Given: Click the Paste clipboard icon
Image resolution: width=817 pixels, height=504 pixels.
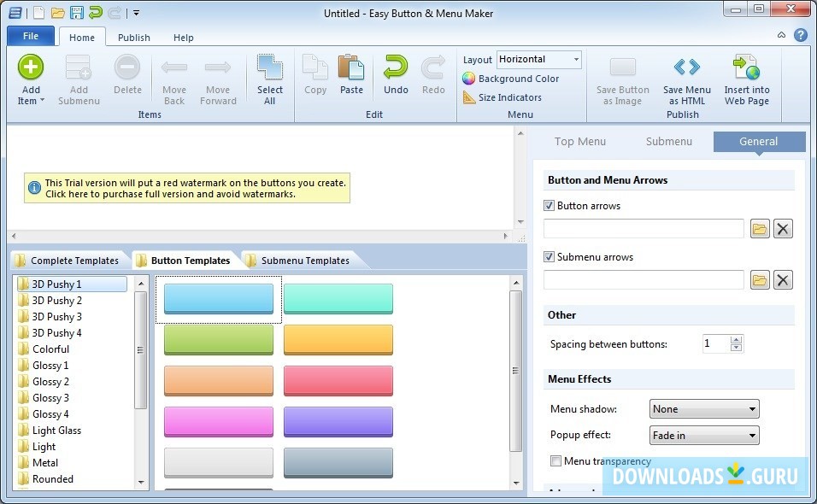Looking at the screenshot, I should coord(352,67).
